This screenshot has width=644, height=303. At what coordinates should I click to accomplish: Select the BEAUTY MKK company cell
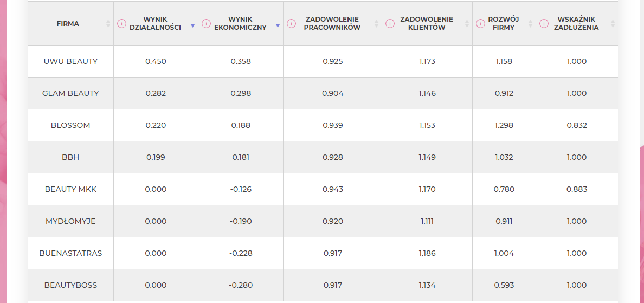(70, 189)
